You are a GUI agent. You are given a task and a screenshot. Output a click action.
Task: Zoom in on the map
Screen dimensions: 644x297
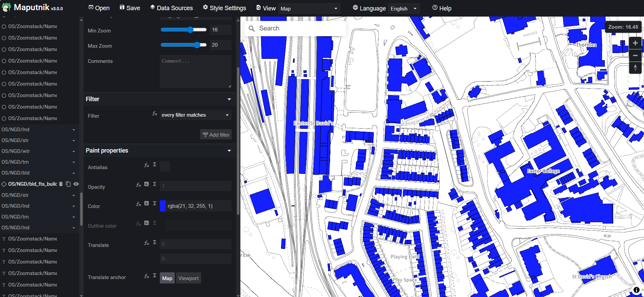coord(635,43)
